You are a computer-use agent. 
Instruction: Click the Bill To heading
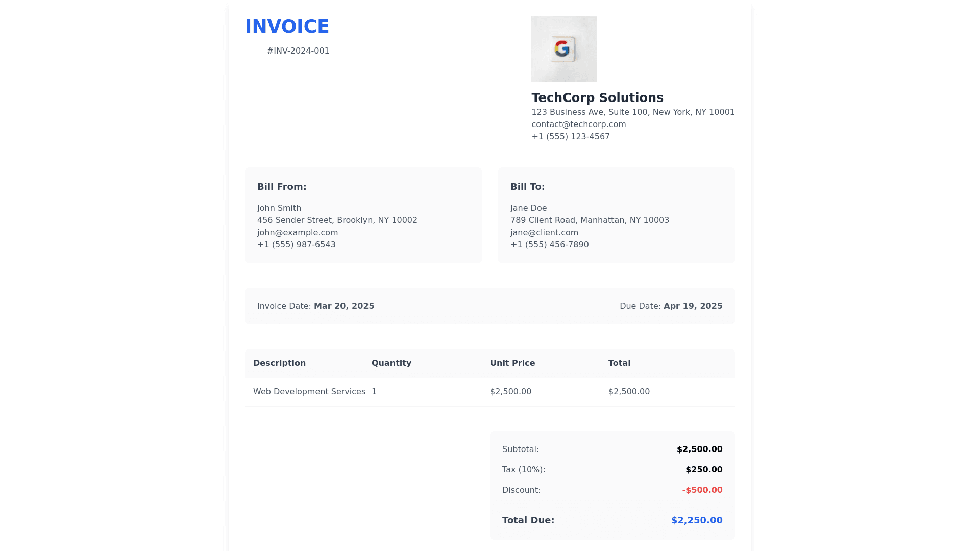click(527, 187)
